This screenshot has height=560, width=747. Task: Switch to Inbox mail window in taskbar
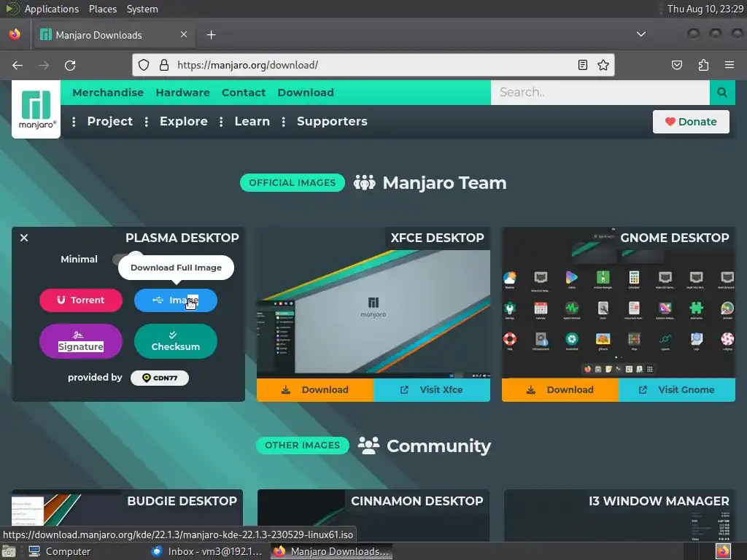206,551
